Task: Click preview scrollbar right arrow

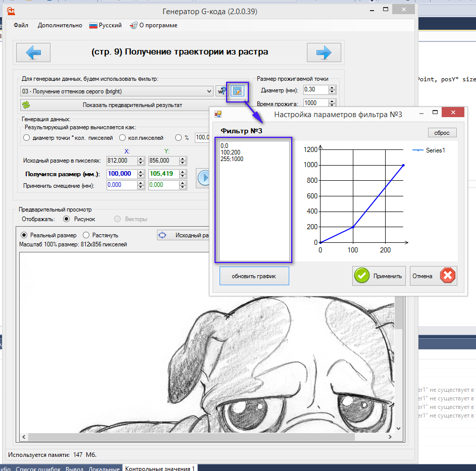Action: point(390,437)
